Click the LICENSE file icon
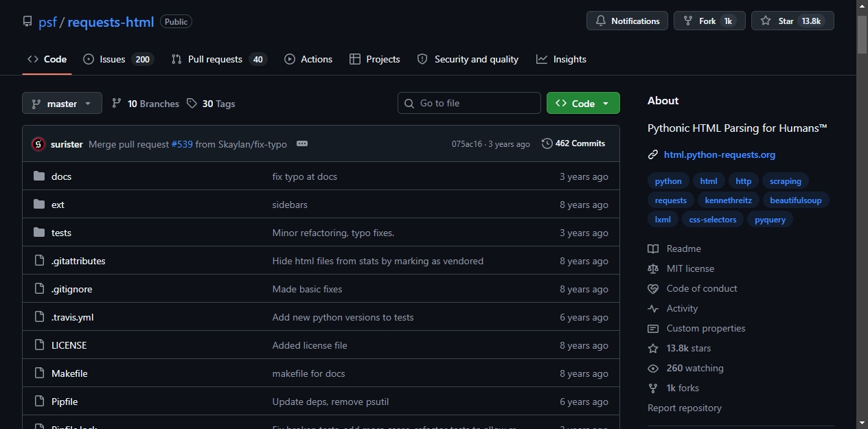Screen dimensions: 868x429 pyautogui.click(x=39, y=345)
